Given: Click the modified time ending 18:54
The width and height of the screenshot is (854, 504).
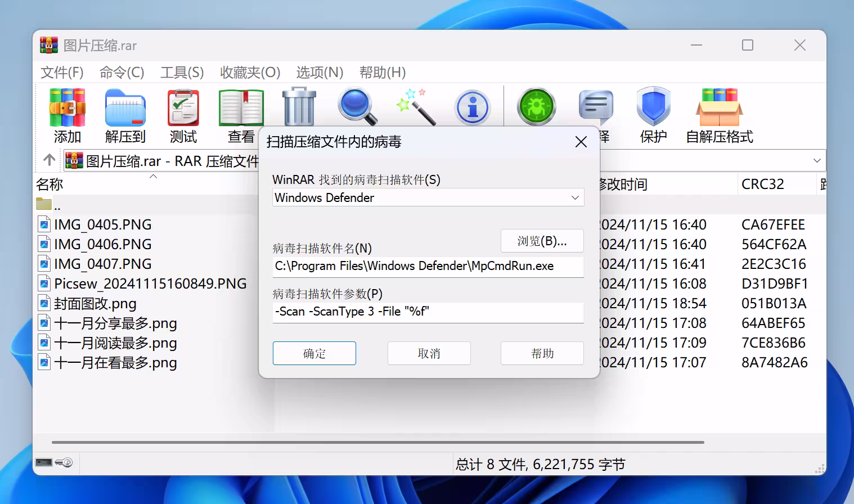Looking at the screenshot, I should (653, 303).
